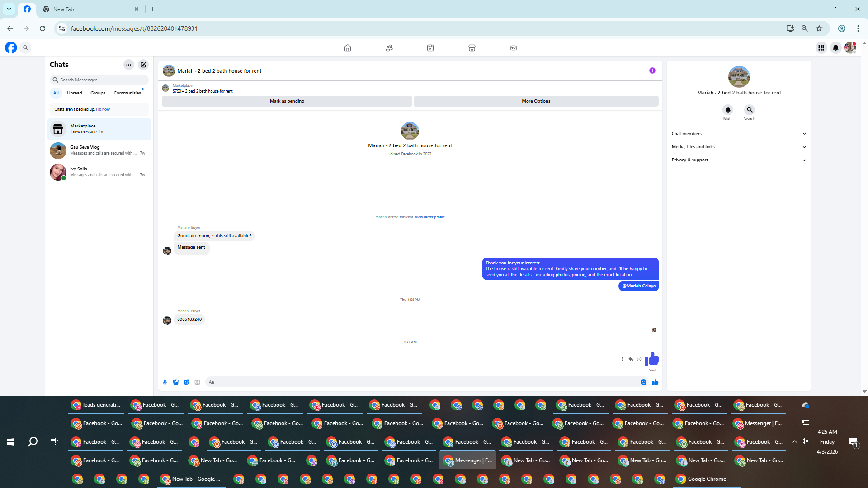868x488 pixels.
Task: Open the GIF picker icon
Action: (198, 382)
